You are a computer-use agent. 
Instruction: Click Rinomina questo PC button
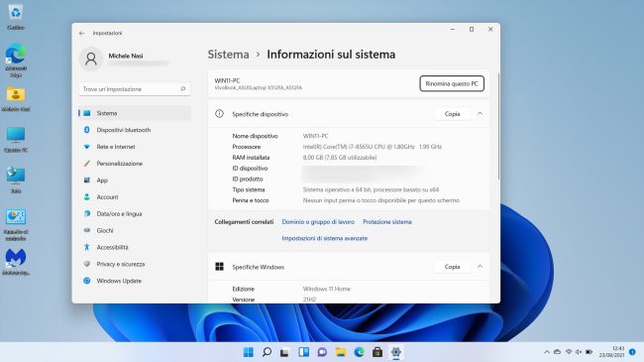[x=452, y=83]
